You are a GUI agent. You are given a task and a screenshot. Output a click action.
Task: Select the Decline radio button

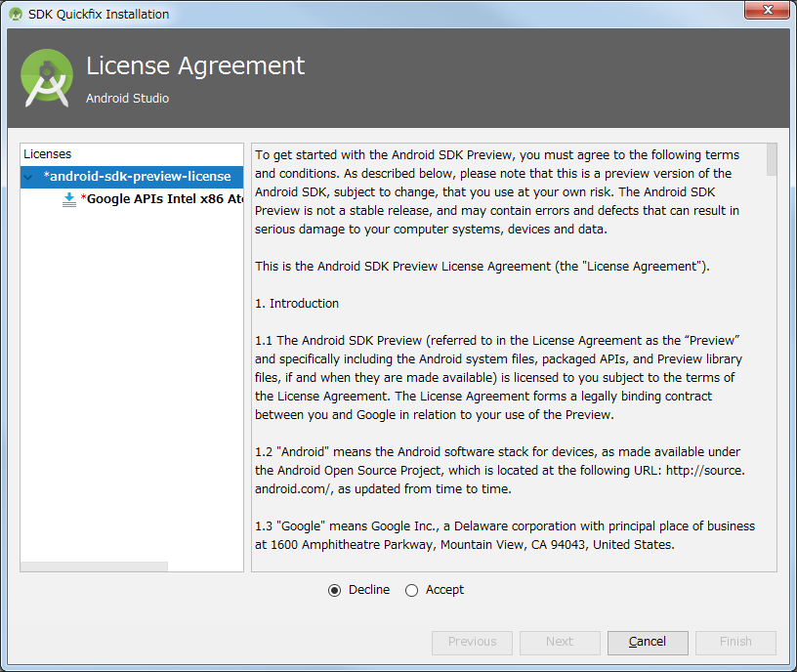click(334, 590)
